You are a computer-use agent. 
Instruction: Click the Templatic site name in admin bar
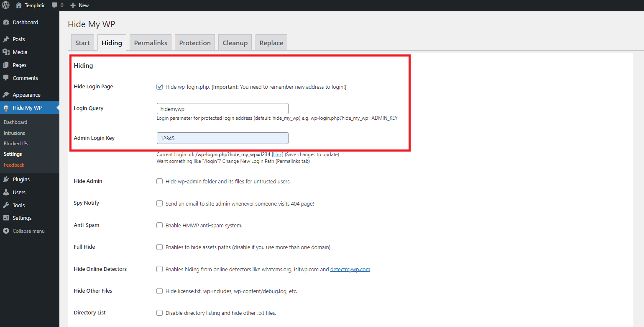pyautogui.click(x=35, y=5)
